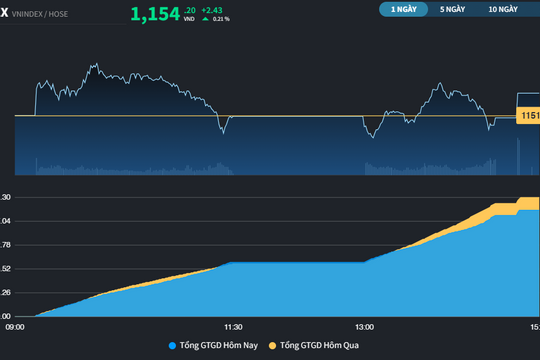This screenshot has height=360, width=540.
Task: Click the blue Hôm Nay legend dot
Action: (x=173, y=346)
